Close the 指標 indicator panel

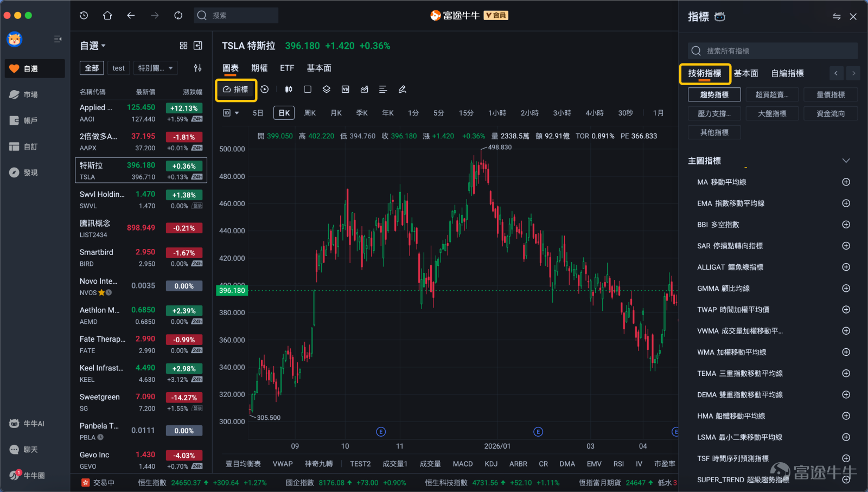coord(853,17)
